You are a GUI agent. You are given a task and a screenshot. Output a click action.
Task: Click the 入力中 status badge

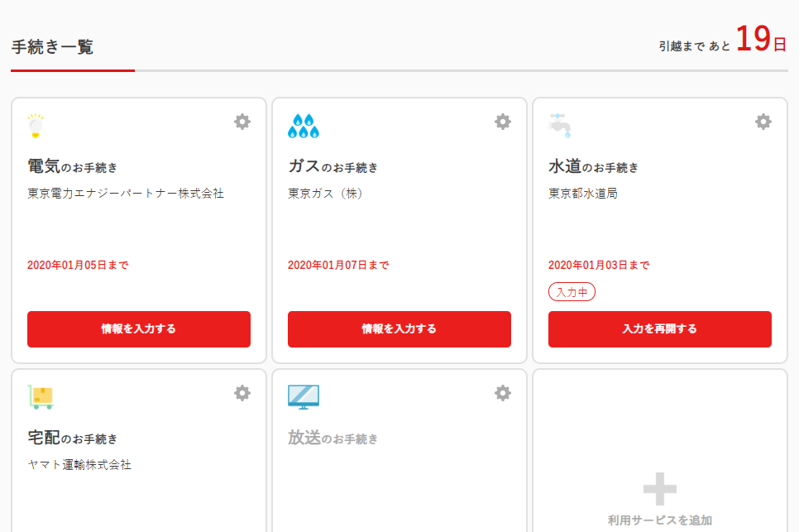pyautogui.click(x=572, y=292)
